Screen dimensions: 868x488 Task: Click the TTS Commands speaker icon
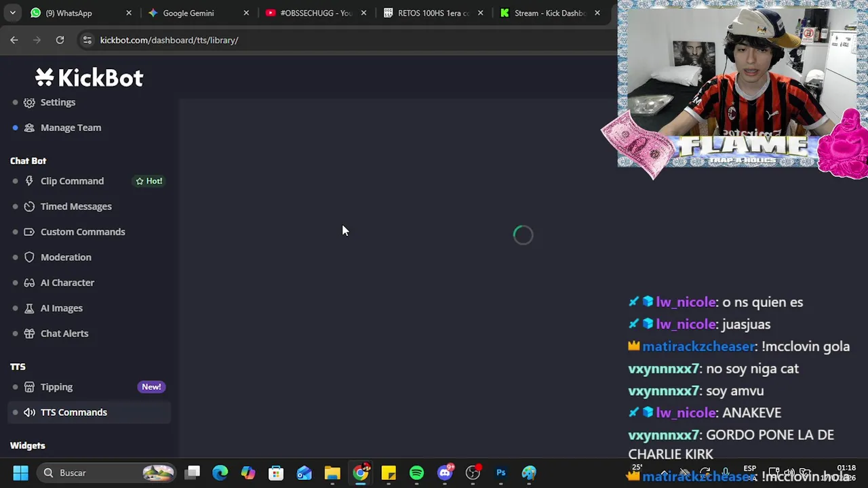pyautogui.click(x=29, y=412)
